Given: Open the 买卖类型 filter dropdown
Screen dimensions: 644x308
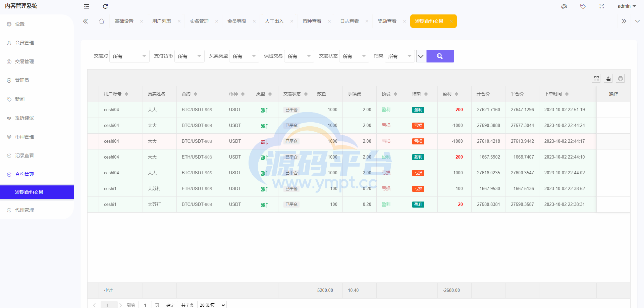Looking at the screenshot, I should 244,56.
